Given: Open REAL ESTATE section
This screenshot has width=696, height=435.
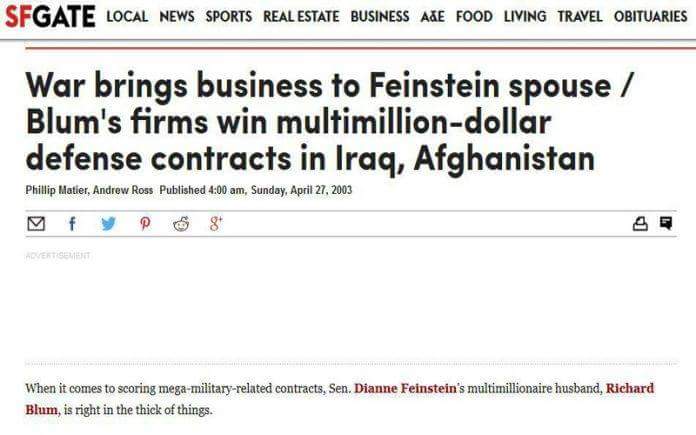Looking at the screenshot, I should click(301, 16).
